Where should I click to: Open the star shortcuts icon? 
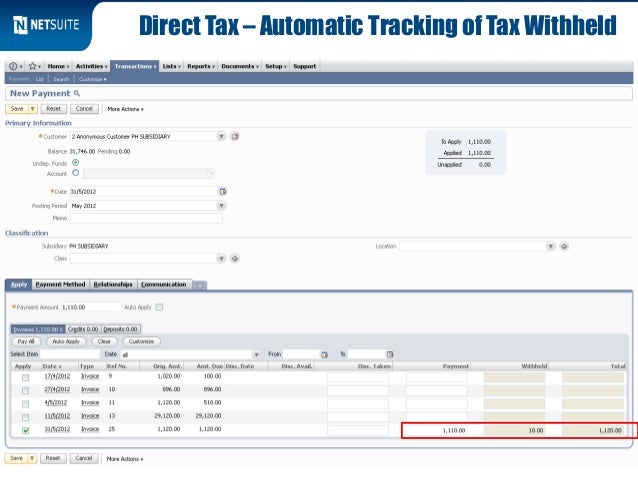[33, 66]
